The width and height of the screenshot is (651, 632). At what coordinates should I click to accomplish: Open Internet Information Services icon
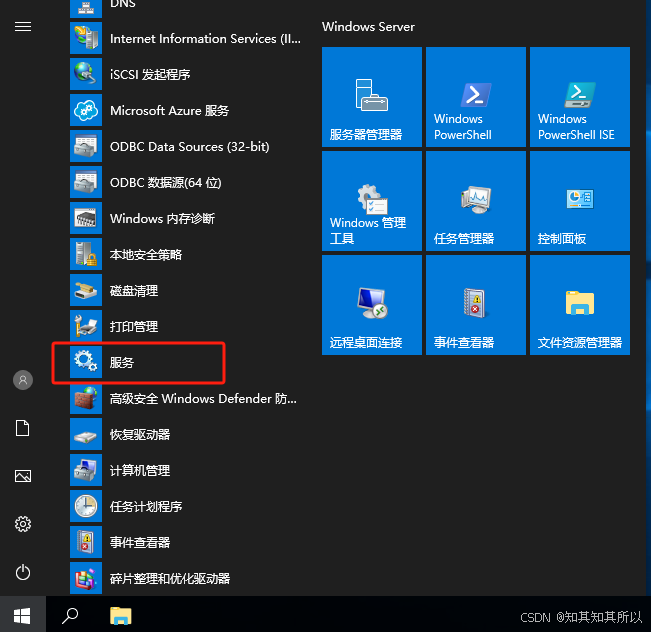[86, 38]
